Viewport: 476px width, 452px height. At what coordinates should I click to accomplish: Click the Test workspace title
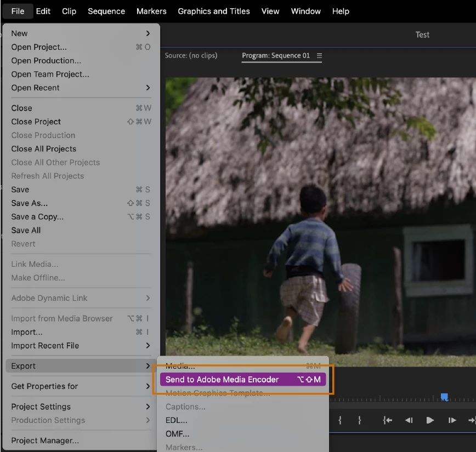[422, 35]
